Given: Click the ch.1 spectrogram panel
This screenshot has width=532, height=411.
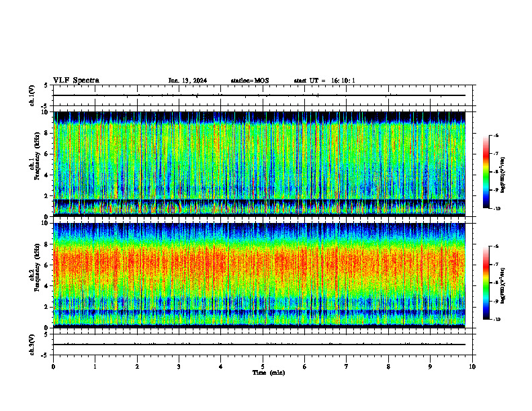Looking at the screenshot, I should (259, 164).
